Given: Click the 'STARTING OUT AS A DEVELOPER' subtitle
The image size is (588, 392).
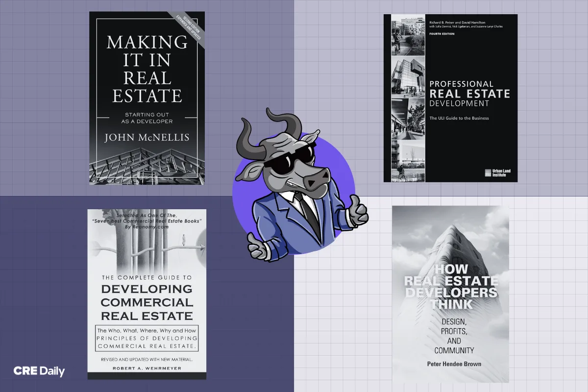Looking at the screenshot, I should click(x=147, y=118).
